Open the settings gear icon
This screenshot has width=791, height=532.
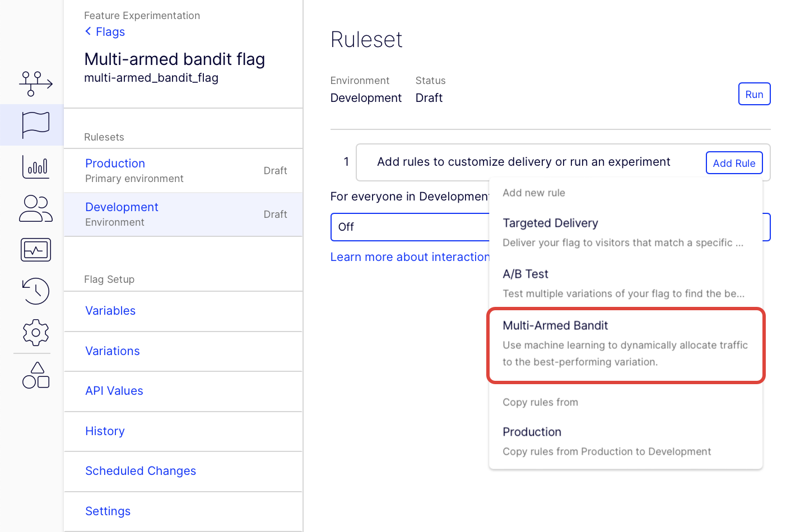(35, 333)
